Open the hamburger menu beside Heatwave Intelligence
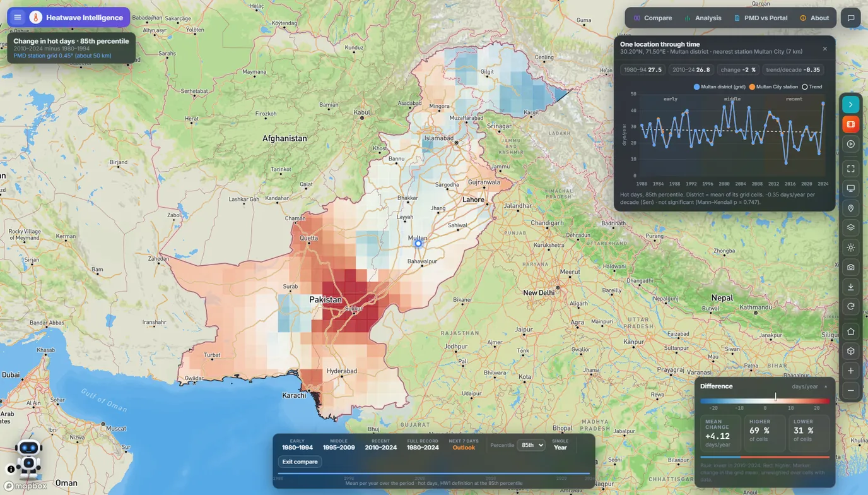 (x=18, y=18)
